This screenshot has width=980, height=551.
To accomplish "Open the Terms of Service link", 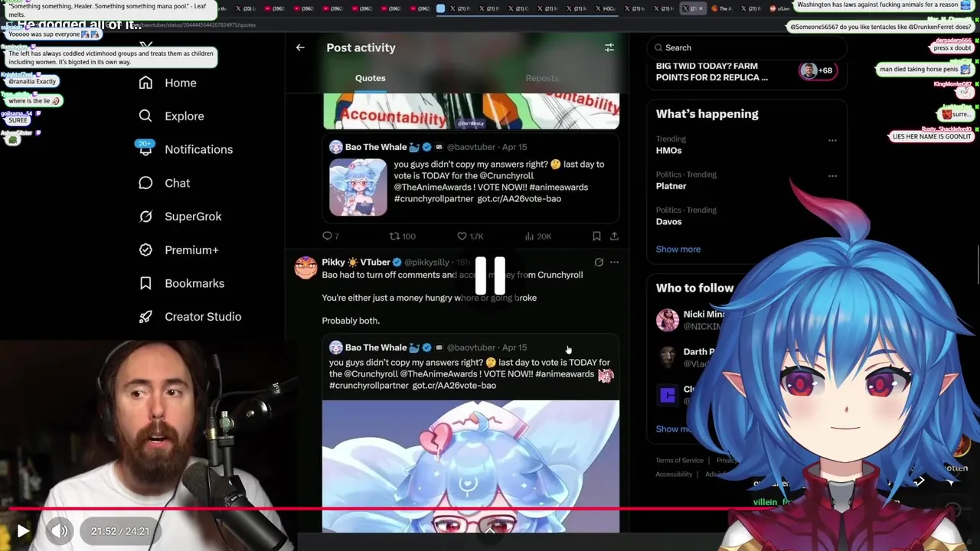I will (x=679, y=460).
